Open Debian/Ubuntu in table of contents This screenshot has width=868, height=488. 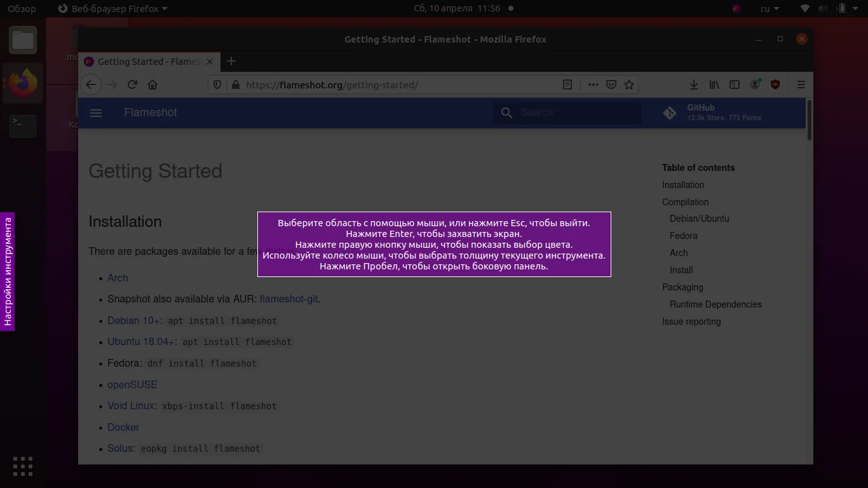point(700,219)
